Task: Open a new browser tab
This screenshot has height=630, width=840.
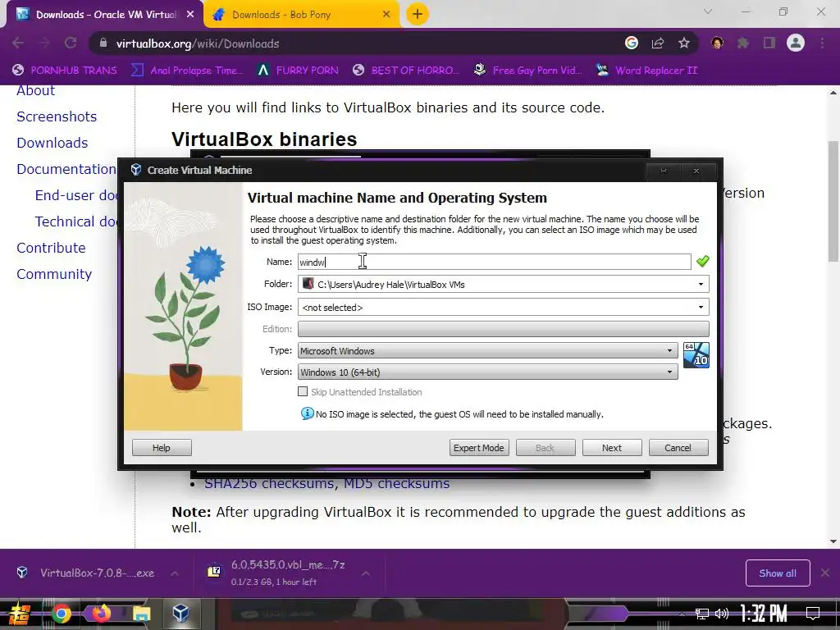Action: [x=418, y=14]
